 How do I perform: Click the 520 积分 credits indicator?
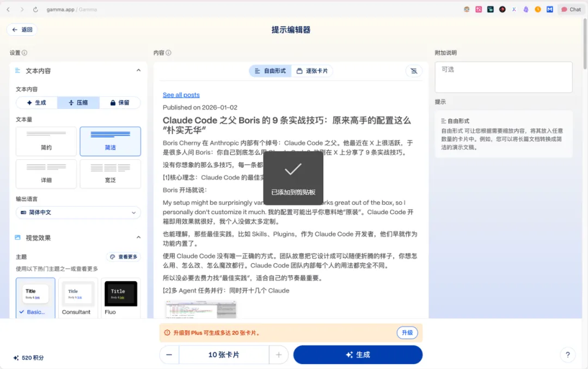pyautogui.click(x=28, y=358)
